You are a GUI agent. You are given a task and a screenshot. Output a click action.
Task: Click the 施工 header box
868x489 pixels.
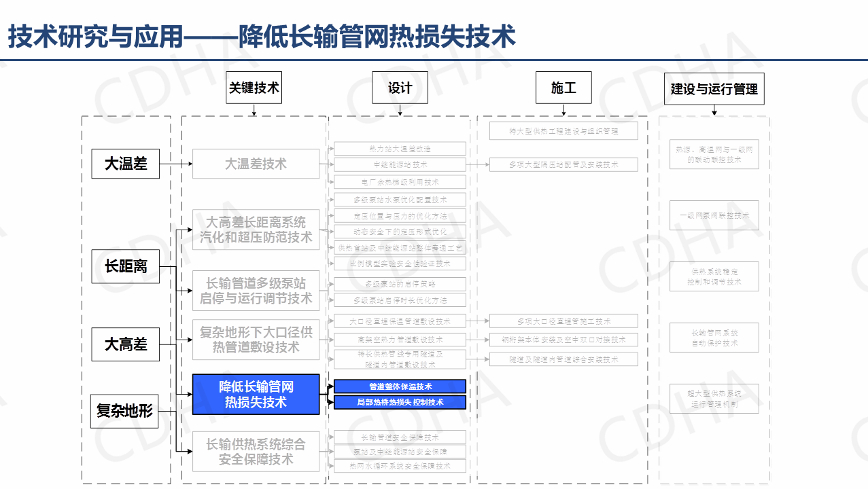pyautogui.click(x=563, y=88)
